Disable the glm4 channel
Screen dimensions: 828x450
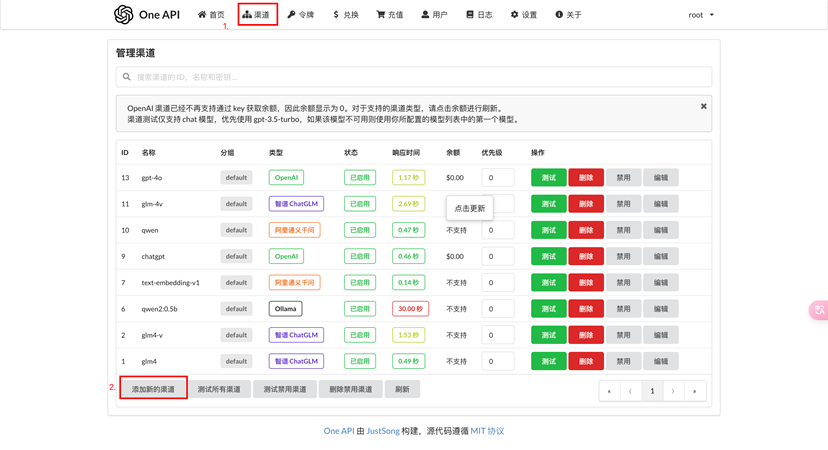[623, 361]
